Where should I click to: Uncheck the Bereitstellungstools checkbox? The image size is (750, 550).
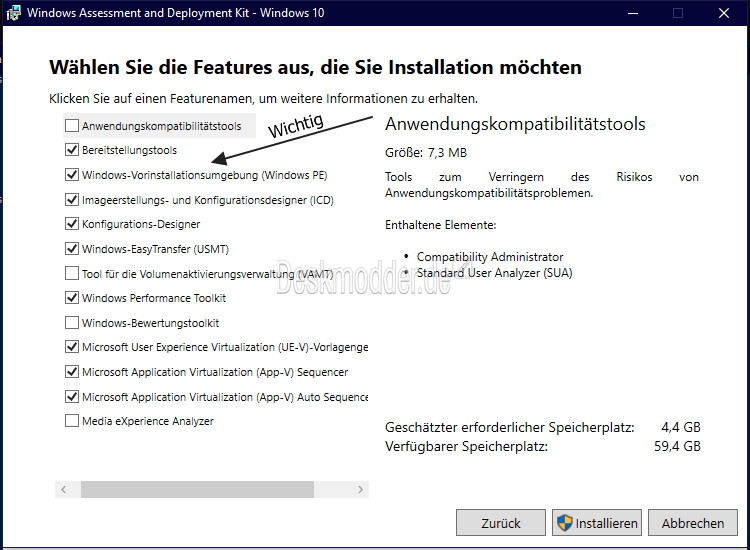pyautogui.click(x=72, y=150)
